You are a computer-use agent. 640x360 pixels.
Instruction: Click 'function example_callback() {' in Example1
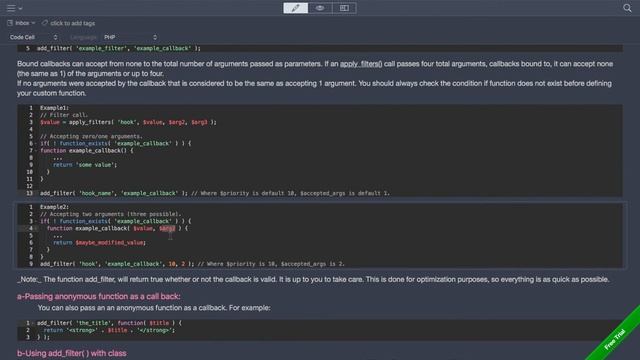(x=87, y=151)
